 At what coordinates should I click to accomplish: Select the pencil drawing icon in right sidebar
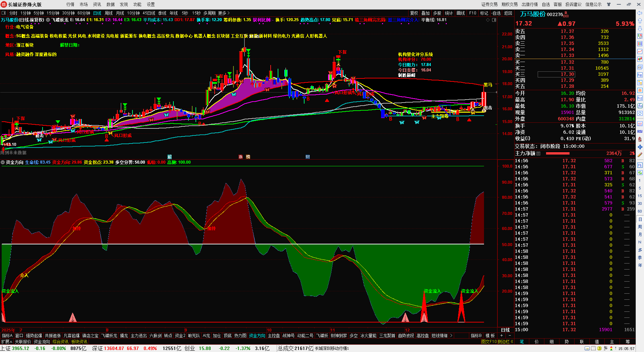point(640,155)
